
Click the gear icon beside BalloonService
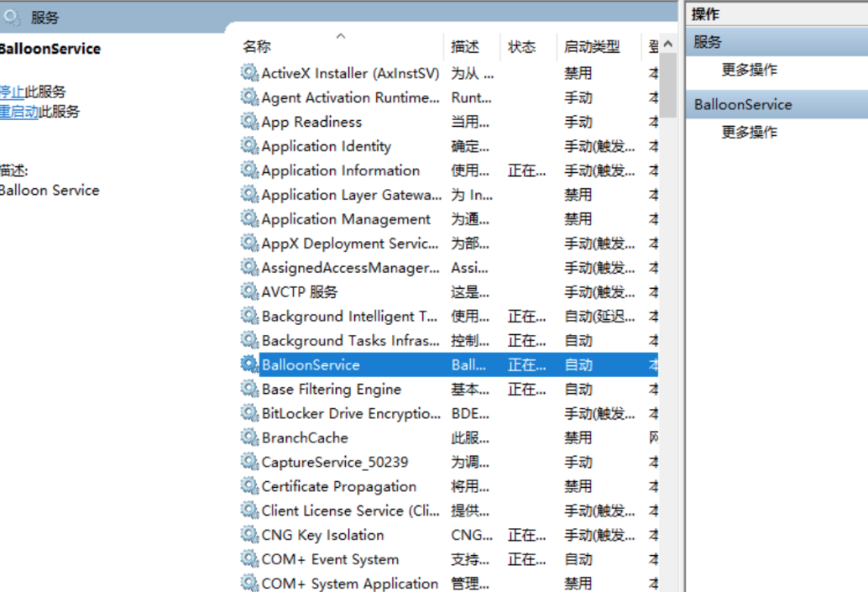[249, 364]
